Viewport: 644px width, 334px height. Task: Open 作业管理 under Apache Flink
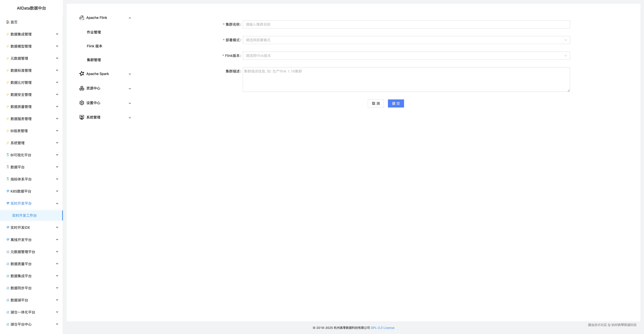pyautogui.click(x=94, y=32)
